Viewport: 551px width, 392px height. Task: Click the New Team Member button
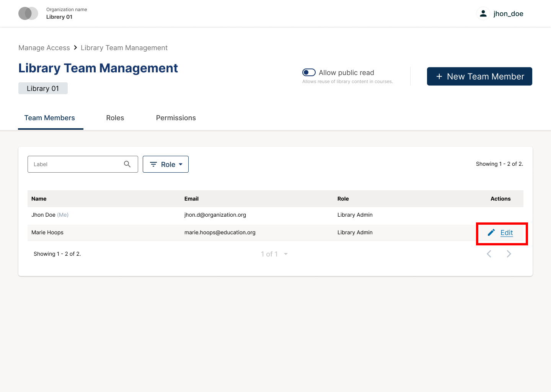tap(479, 76)
